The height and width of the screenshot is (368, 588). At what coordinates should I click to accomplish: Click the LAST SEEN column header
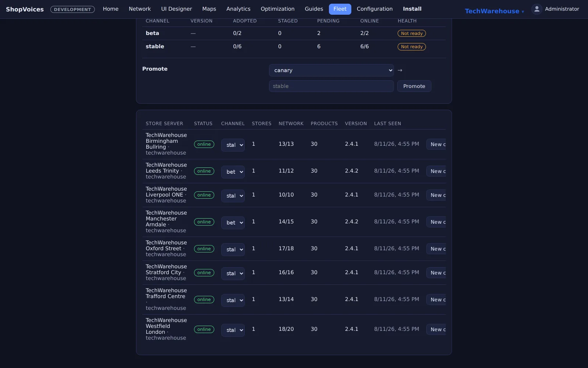pos(387,124)
